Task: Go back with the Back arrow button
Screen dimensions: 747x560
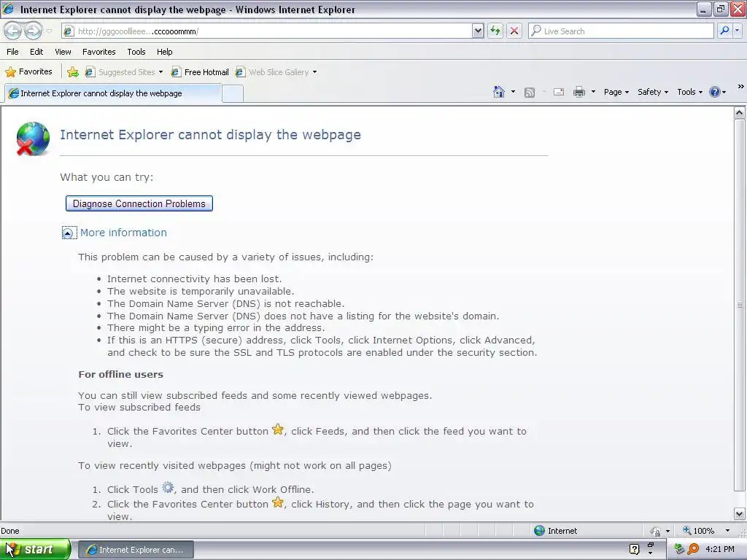Action: pyautogui.click(x=13, y=31)
